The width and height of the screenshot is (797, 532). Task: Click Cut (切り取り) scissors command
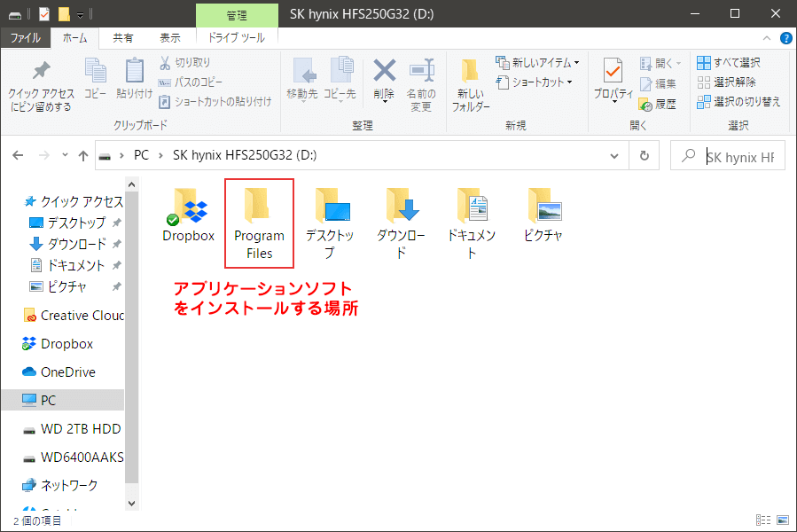tap(184, 63)
